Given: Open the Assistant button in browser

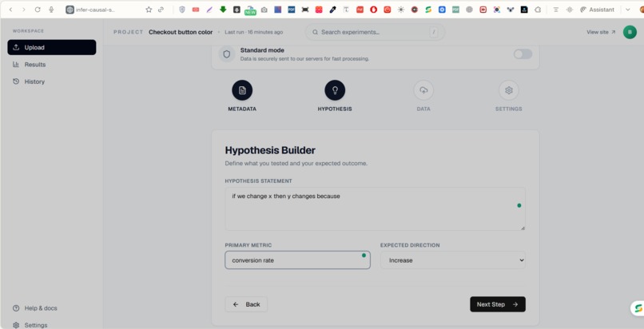Looking at the screenshot, I should [x=597, y=10].
